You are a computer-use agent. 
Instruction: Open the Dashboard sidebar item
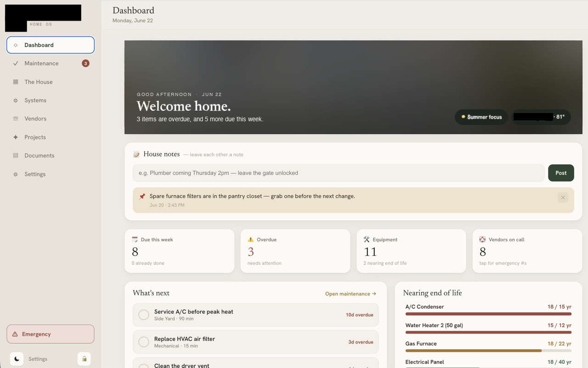click(x=51, y=45)
